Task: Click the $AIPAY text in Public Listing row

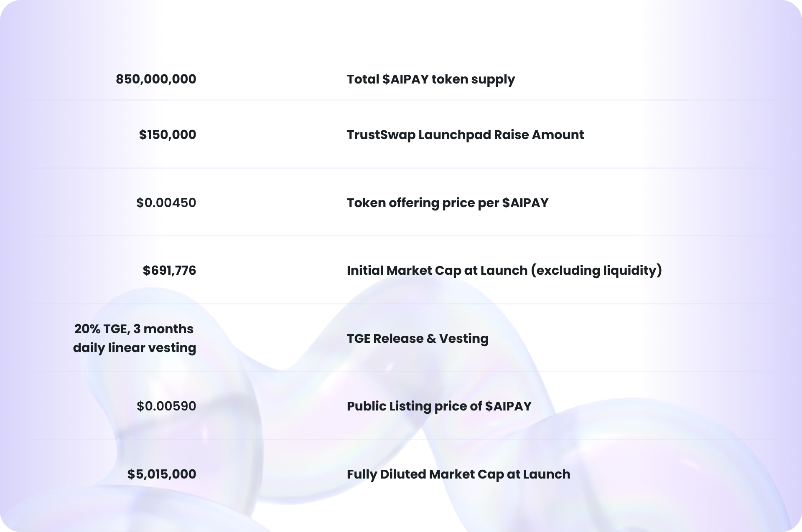Action: 508,406
